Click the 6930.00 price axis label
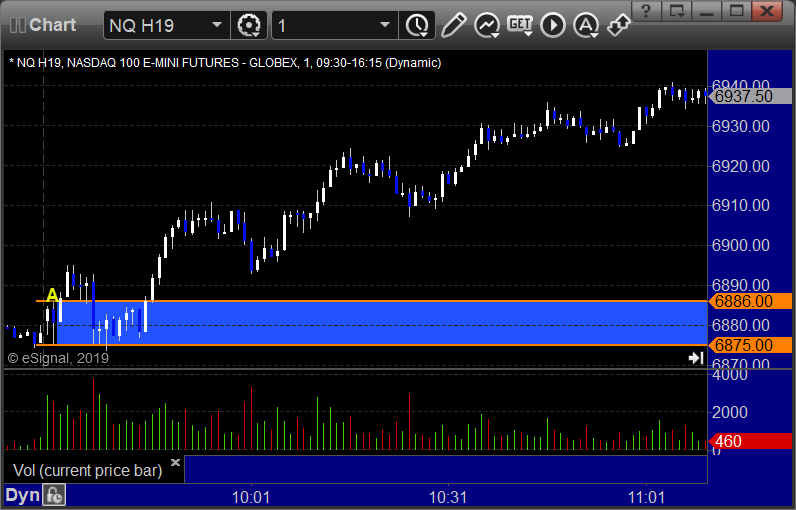Image resolution: width=796 pixels, height=510 pixels. [741, 126]
